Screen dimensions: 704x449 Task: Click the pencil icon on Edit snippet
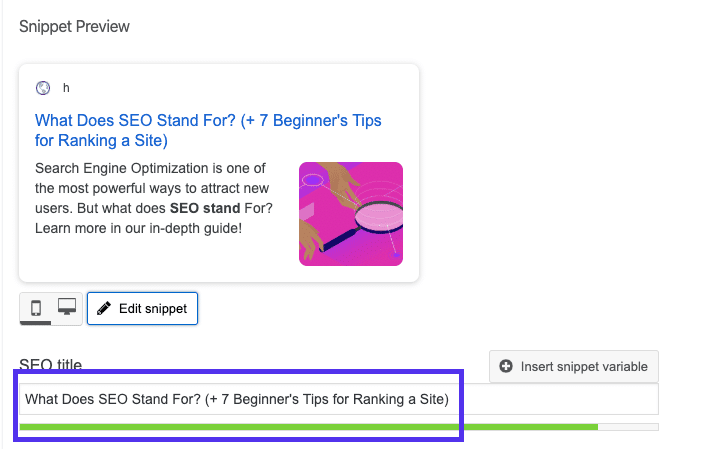click(104, 309)
